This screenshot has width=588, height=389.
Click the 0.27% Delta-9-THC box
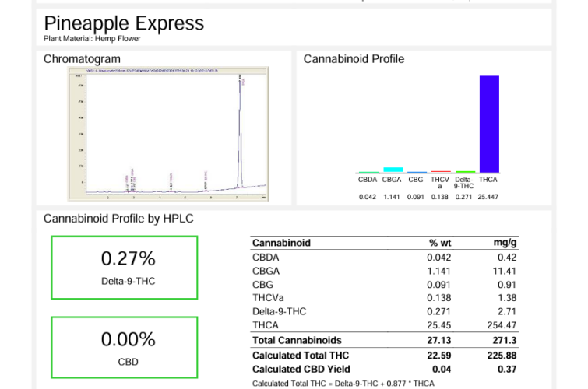click(x=125, y=268)
